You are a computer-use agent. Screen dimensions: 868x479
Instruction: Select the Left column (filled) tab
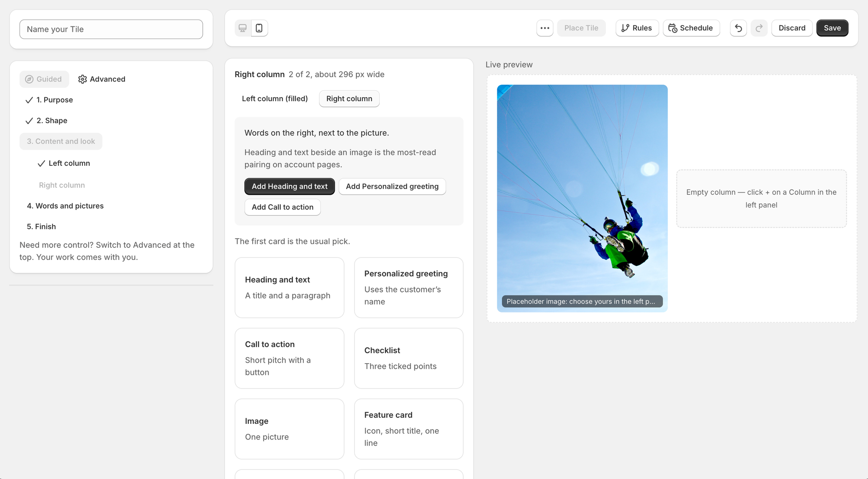point(275,99)
